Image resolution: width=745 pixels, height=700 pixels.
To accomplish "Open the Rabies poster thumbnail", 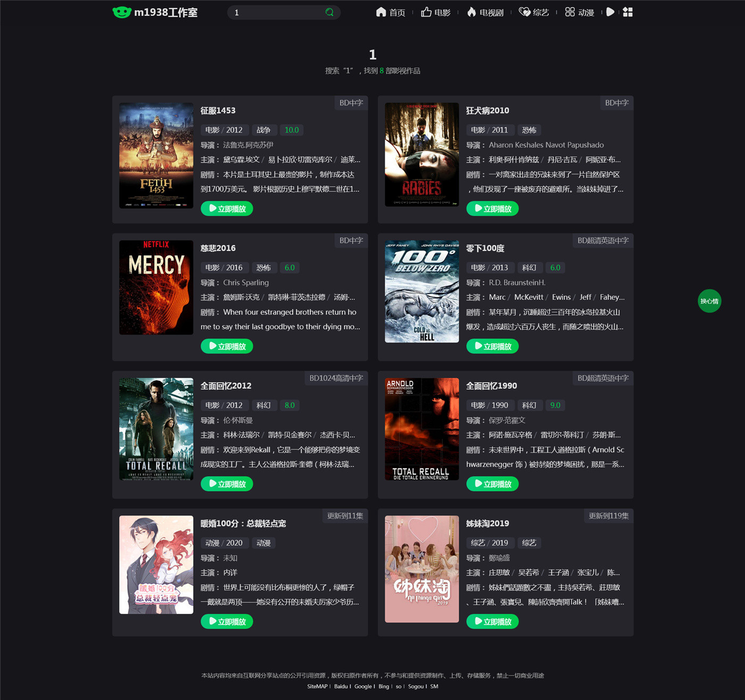I will (422, 154).
